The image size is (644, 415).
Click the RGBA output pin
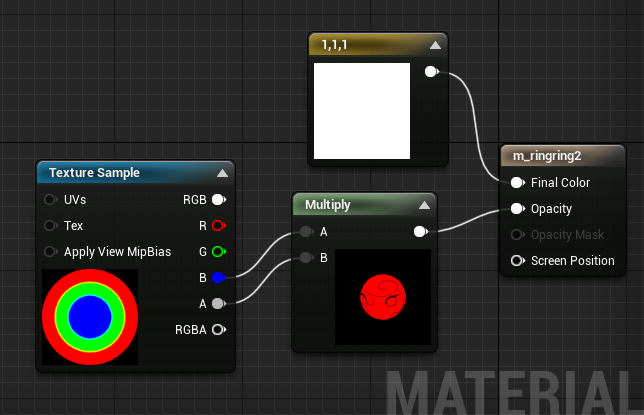click(x=219, y=330)
